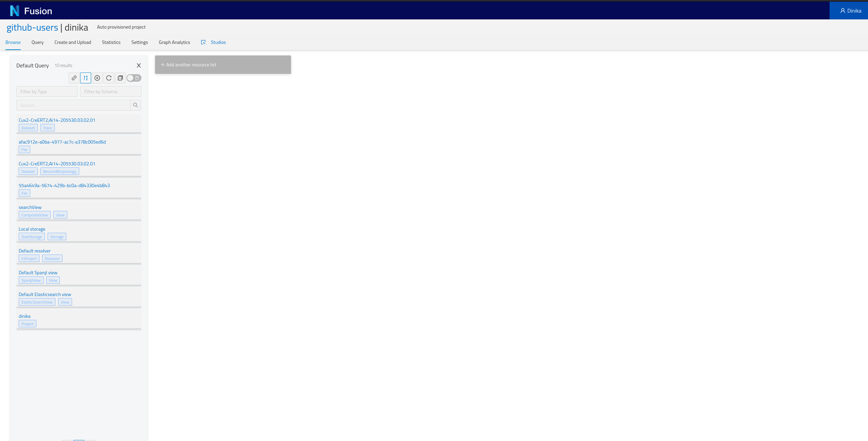Image resolution: width=868 pixels, height=441 pixels.
Task: Click the Search input field
Action: click(73, 105)
